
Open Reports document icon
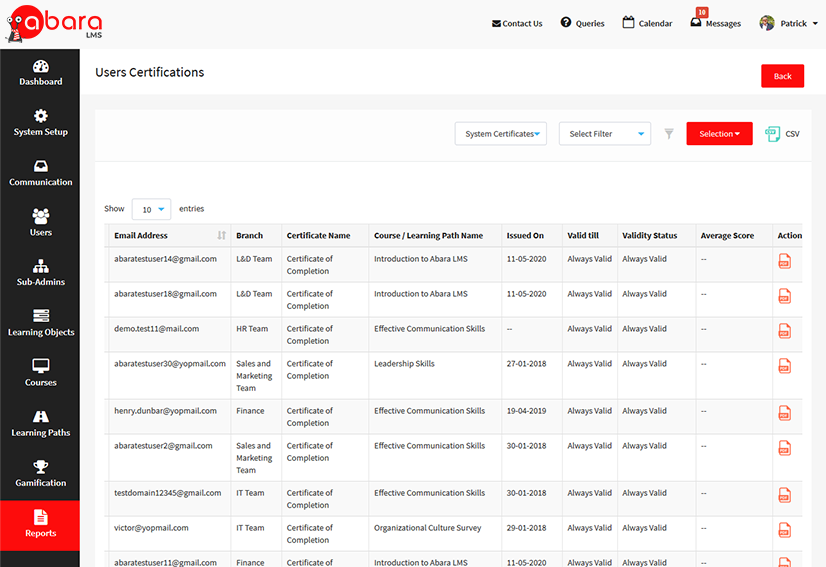[x=41, y=517]
